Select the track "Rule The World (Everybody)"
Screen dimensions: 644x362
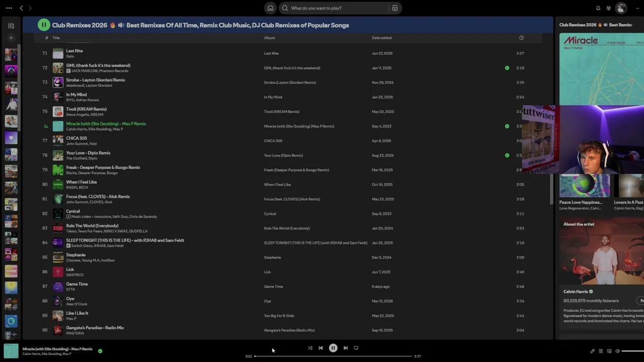93,226
